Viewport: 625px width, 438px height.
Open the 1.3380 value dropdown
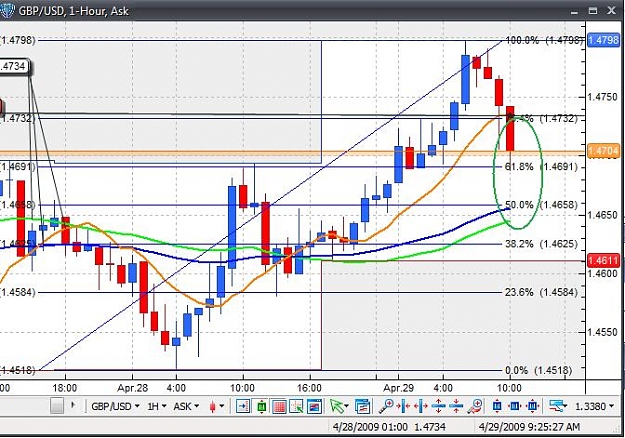pyautogui.click(x=594, y=406)
